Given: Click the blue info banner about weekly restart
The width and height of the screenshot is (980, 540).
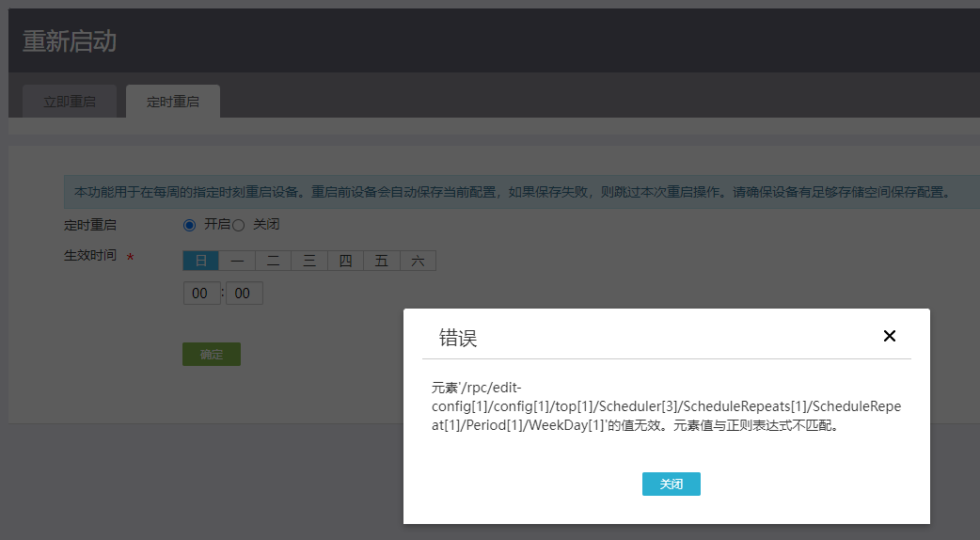Looking at the screenshot, I should 522,192.
